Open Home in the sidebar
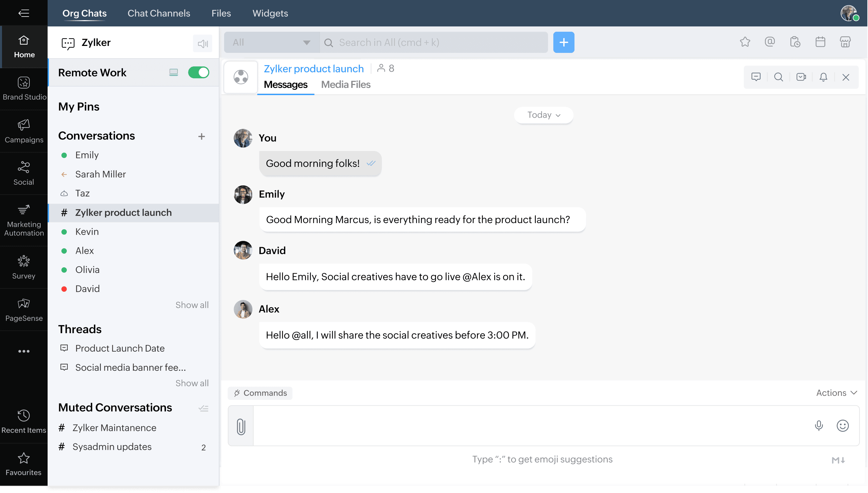Image resolution: width=868 pixels, height=493 pixels. (x=24, y=46)
